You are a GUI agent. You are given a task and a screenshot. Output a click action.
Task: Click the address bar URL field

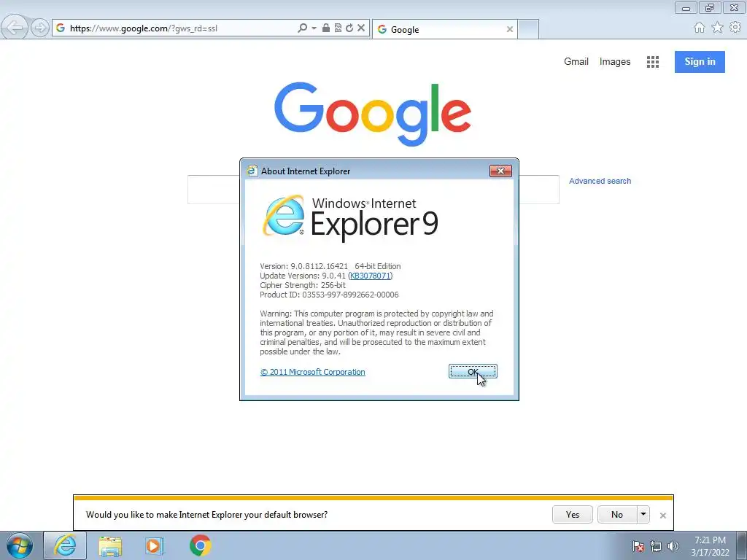[181, 28]
